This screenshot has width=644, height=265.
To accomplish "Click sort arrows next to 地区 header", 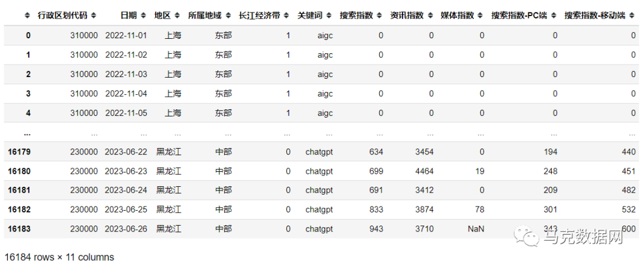I will click(x=177, y=16).
